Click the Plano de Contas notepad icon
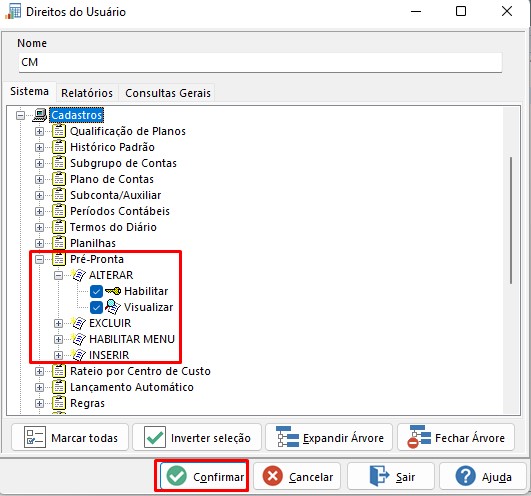The width and height of the screenshot is (531, 496). coord(59,179)
